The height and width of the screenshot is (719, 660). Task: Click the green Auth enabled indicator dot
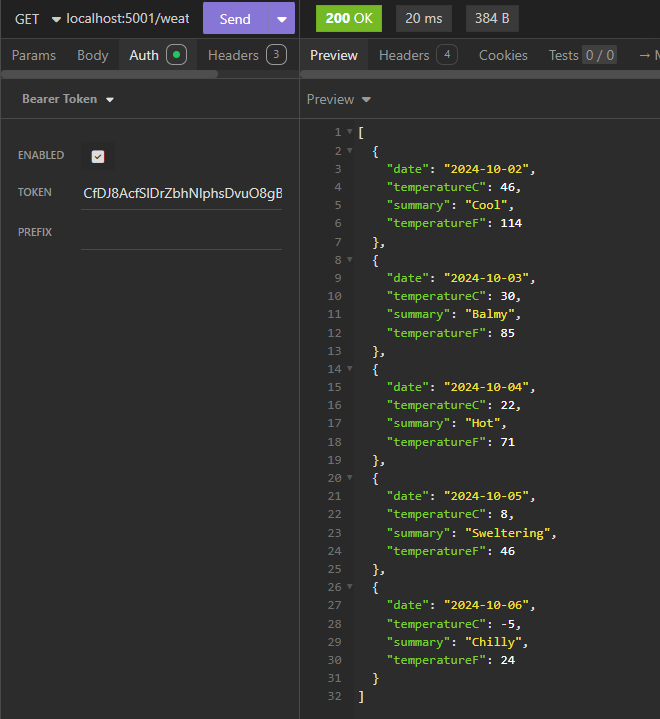click(x=176, y=55)
